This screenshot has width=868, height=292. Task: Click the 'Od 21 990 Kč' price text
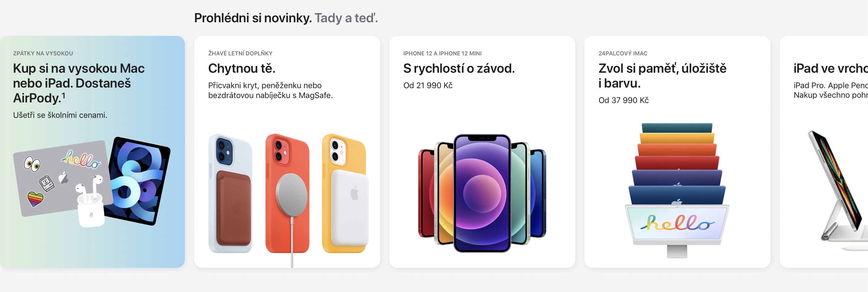pos(427,85)
